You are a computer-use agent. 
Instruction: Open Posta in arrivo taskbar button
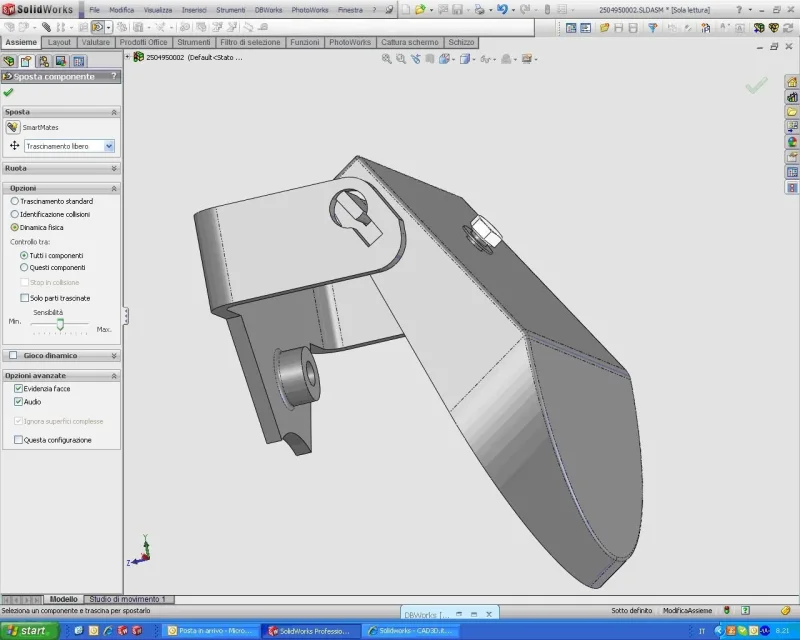pyautogui.click(x=211, y=631)
